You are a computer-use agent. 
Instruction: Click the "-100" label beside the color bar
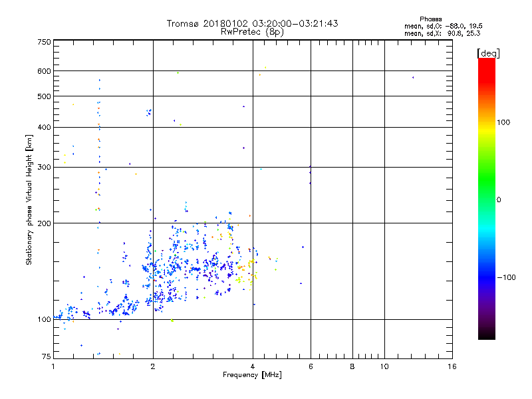pos(507,277)
